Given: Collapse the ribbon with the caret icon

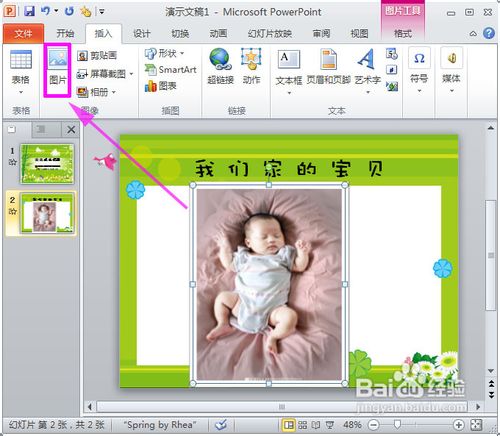Looking at the screenshot, I should (473, 34).
